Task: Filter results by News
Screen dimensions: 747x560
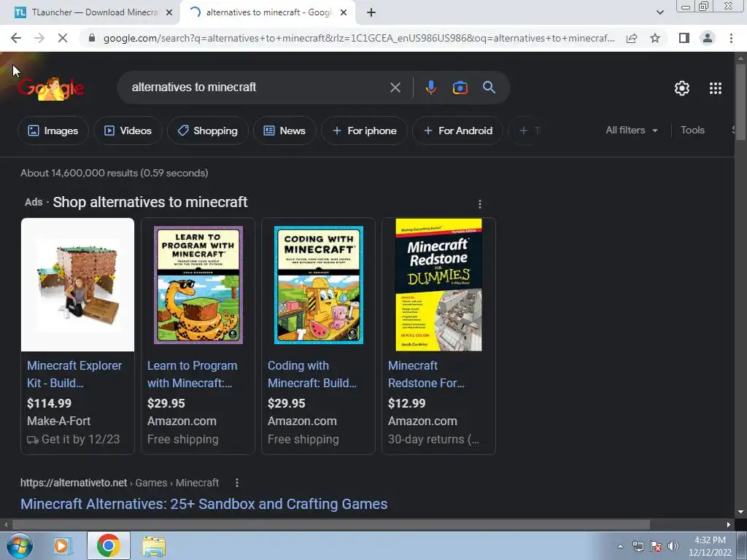Action: (285, 131)
